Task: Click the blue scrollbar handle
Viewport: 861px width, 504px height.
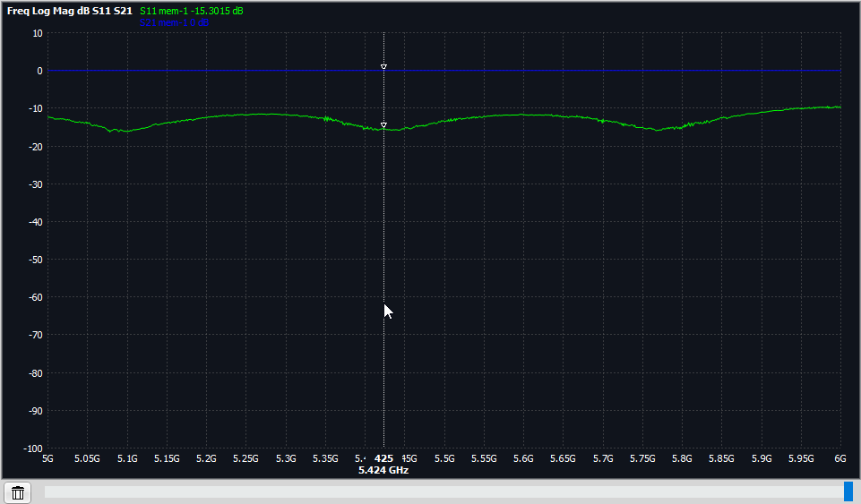Action: pyautogui.click(x=848, y=491)
